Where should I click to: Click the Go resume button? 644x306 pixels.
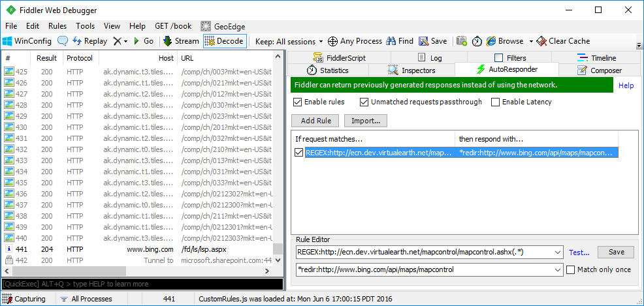[144, 41]
